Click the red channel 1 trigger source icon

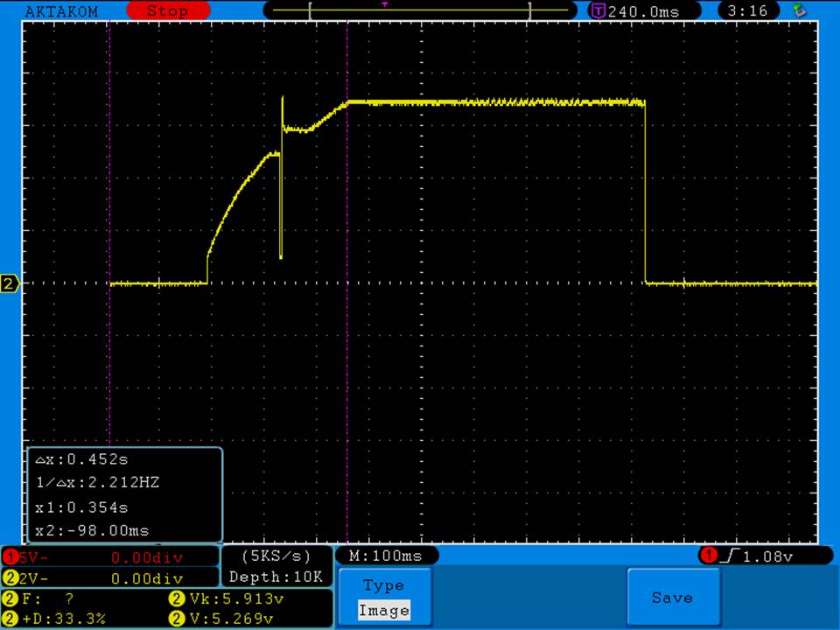tap(707, 556)
